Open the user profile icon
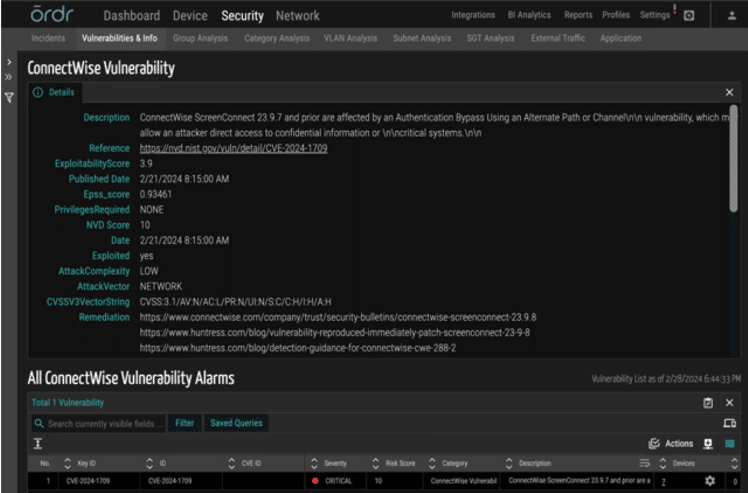 [732, 16]
